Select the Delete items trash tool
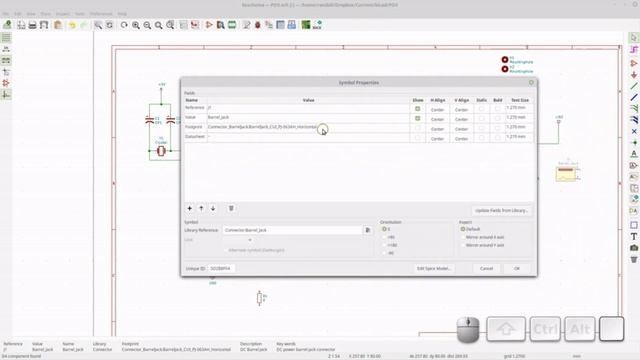640x360 pixels. [633, 259]
